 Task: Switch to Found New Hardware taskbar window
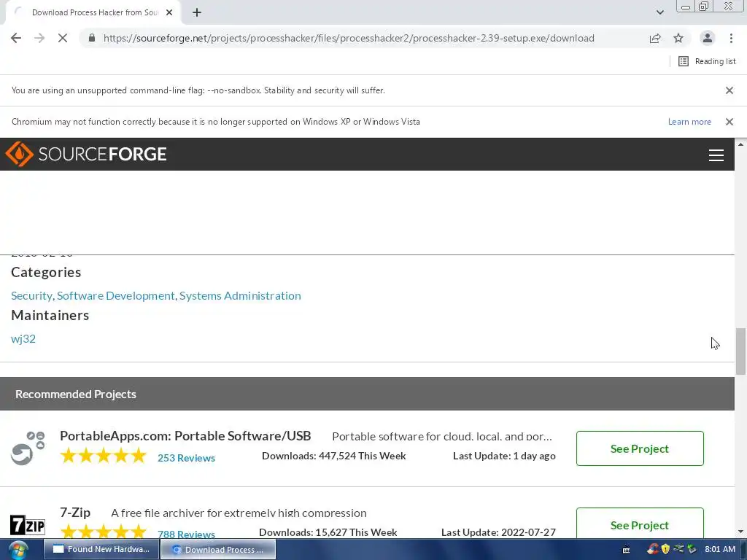click(101, 549)
